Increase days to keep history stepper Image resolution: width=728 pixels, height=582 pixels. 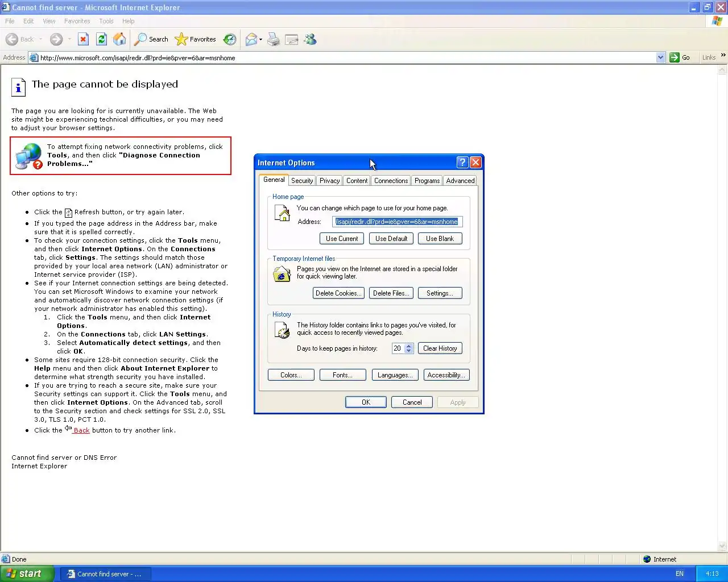tap(408, 346)
